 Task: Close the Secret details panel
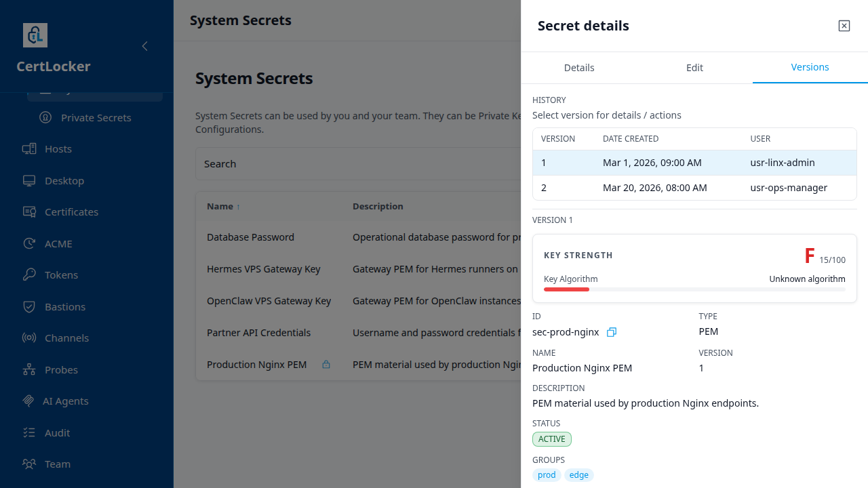point(844,26)
